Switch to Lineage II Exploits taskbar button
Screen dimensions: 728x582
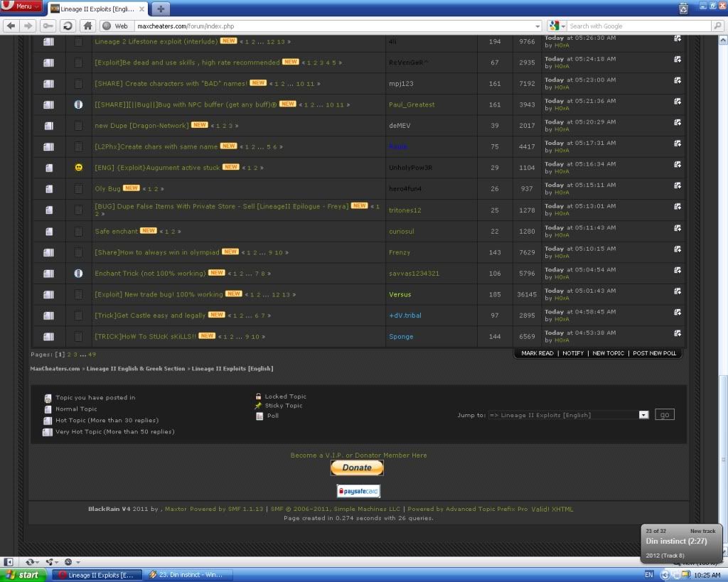pyautogui.click(x=97, y=575)
